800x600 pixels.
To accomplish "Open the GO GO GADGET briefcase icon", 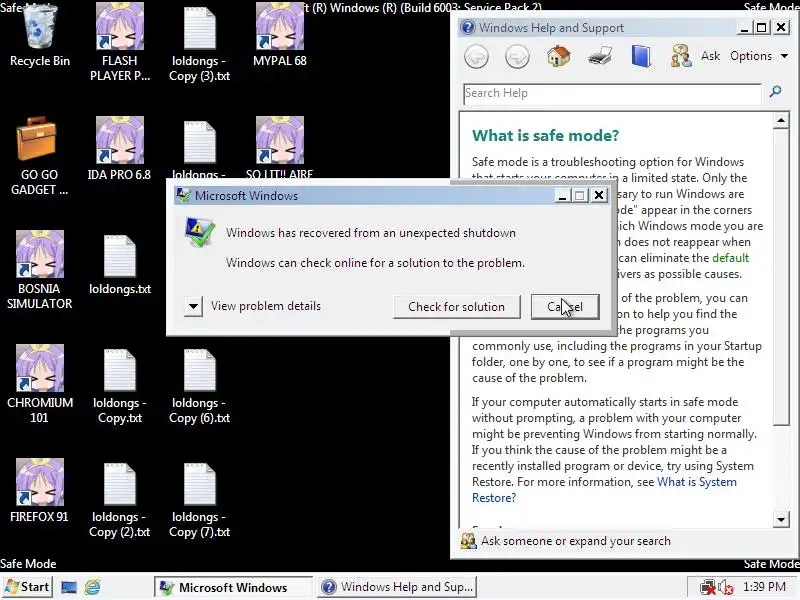I will (39, 156).
